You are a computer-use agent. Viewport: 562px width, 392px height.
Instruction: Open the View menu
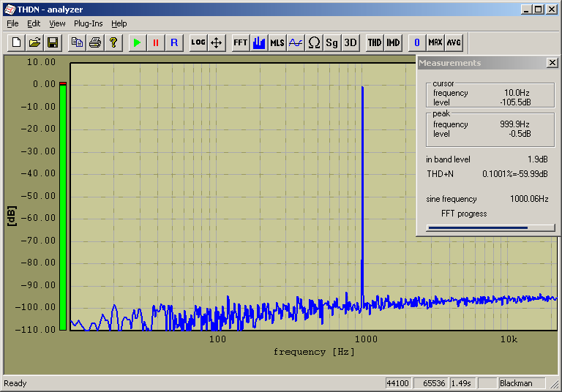click(57, 23)
